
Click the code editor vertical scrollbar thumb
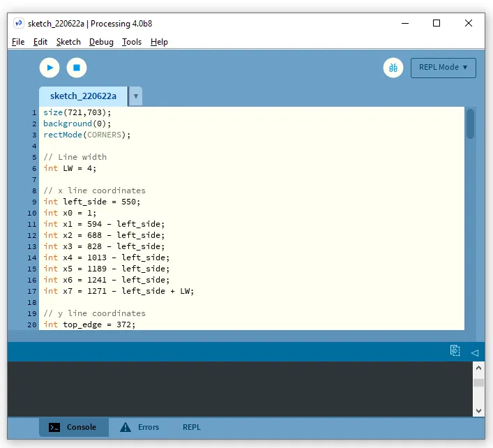point(470,124)
